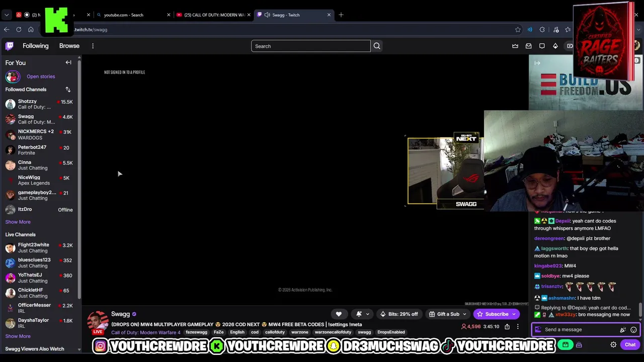Open the stream share icon
The height and width of the screenshot is (362, 644).
pos(507,327)
